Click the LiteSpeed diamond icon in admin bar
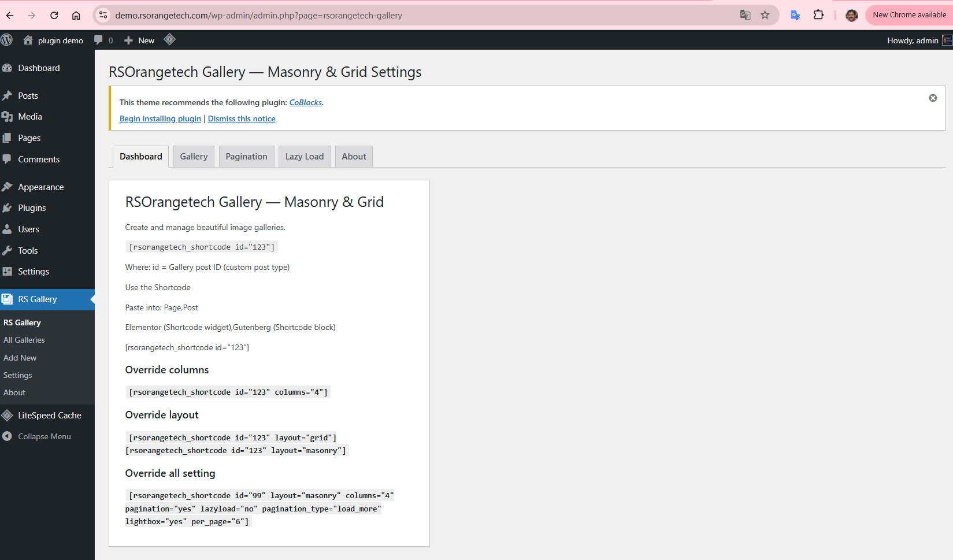The image size is (953, 560). (x=169, y=39)
